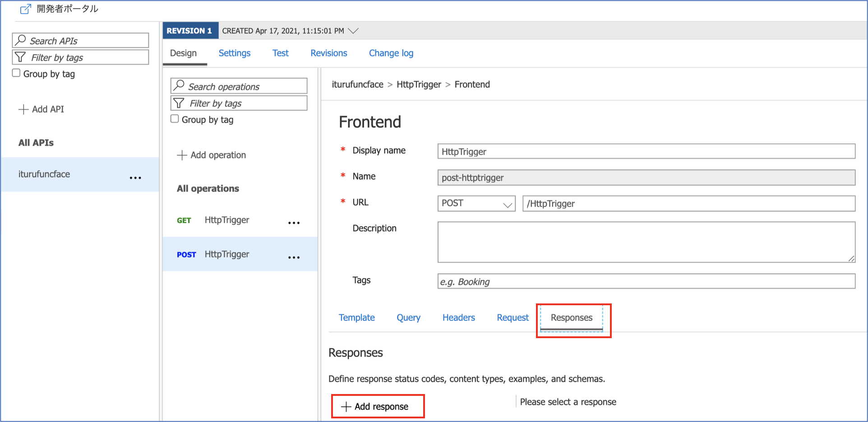Viewport: 868px width, 422px height.
Task: Switch to the Design tab
Action: (x=183, y=53)
